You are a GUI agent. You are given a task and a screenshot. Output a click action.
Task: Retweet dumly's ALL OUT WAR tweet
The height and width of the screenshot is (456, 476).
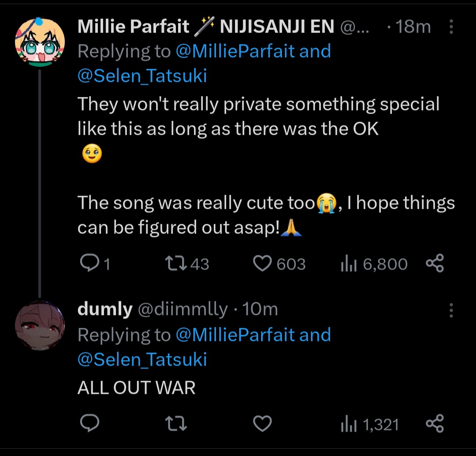click(x=175, y=424)
